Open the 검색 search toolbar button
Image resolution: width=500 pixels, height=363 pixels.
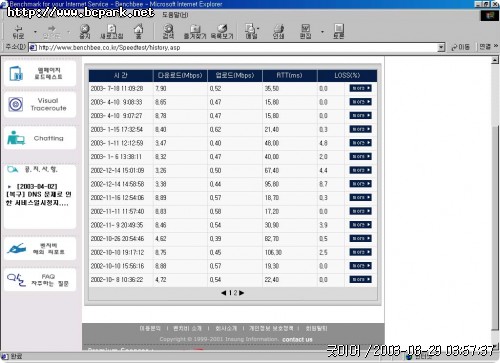[x=168, y=32]
